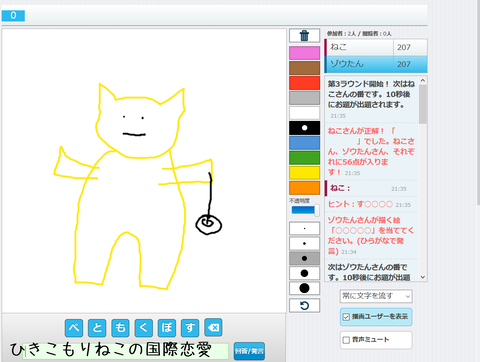Click the ほ letter tile
This screenshot has height=362, width=480.
(167, 328)
